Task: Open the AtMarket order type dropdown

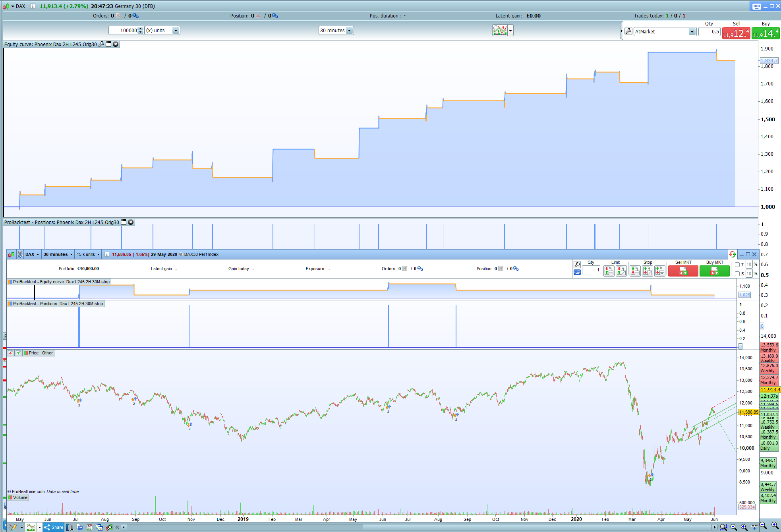Action: 692,32
